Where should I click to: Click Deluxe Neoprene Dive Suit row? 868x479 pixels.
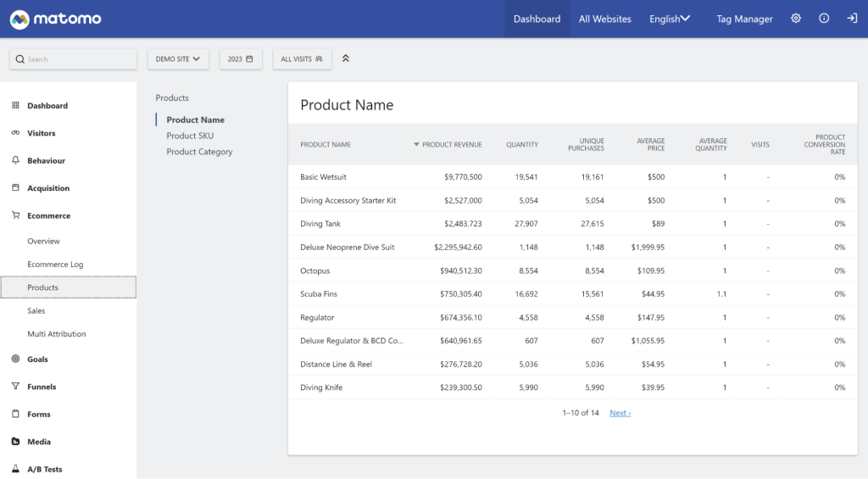[572, 247]
